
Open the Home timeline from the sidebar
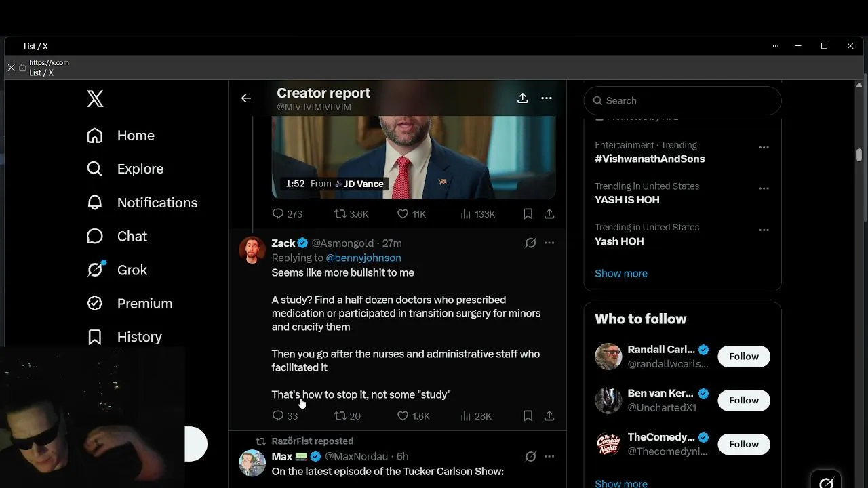point(121,136)
